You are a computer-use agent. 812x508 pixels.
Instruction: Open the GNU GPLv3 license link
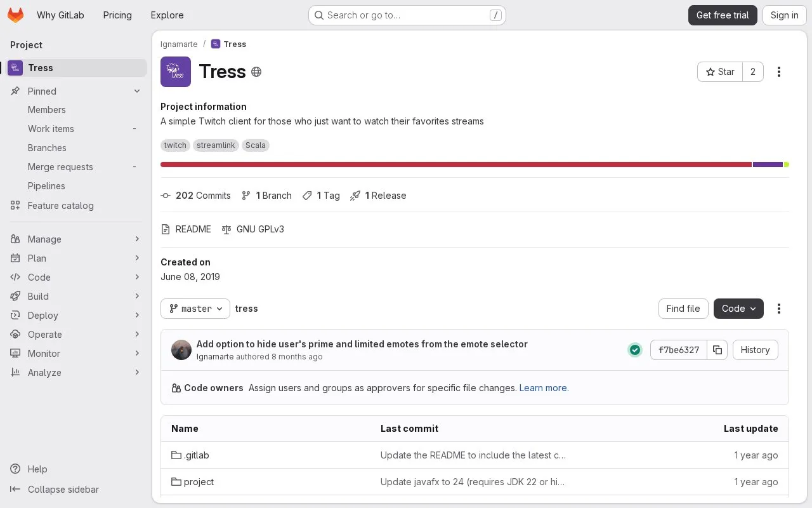click(253, 229)
